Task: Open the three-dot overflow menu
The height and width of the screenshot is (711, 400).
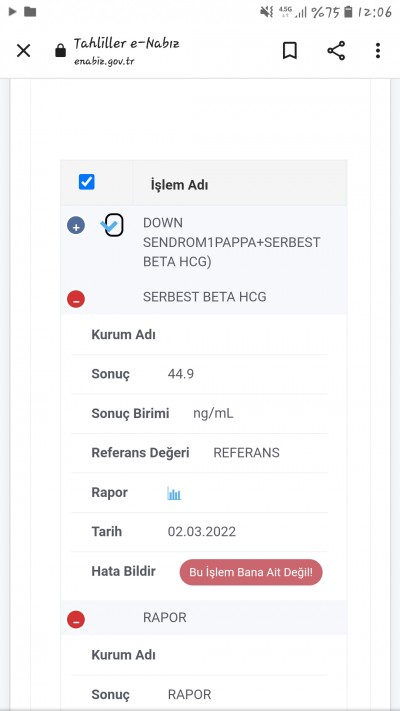Action: pyautogui.click(x=377, y=51)
